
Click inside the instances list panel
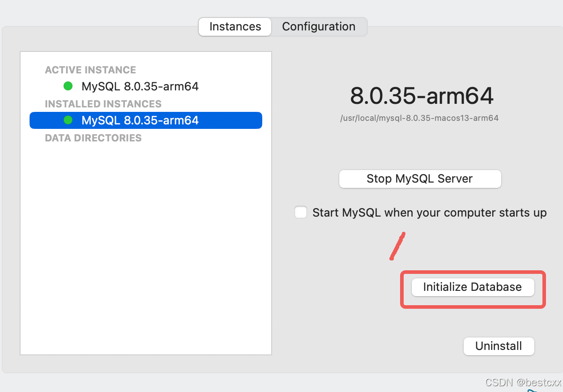coord(145,246)
